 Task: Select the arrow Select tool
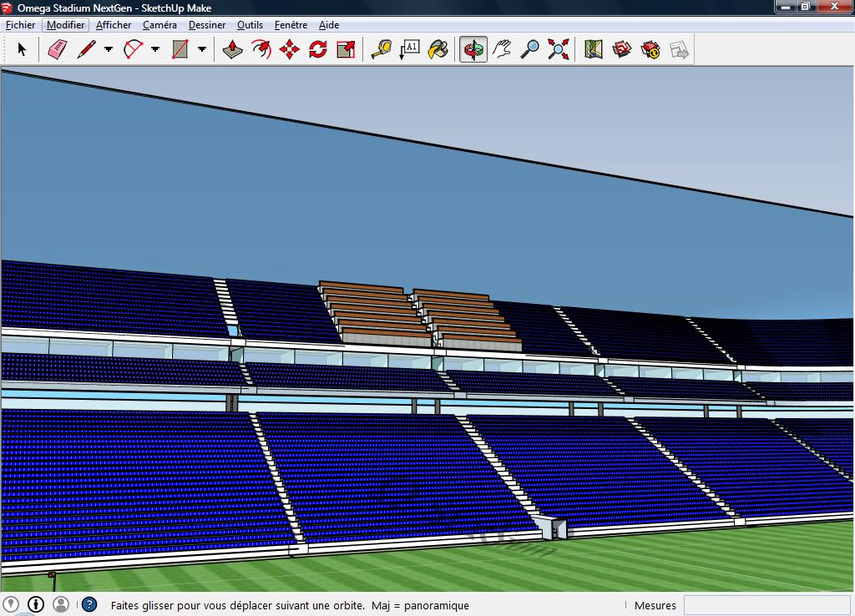click(22, 50)
